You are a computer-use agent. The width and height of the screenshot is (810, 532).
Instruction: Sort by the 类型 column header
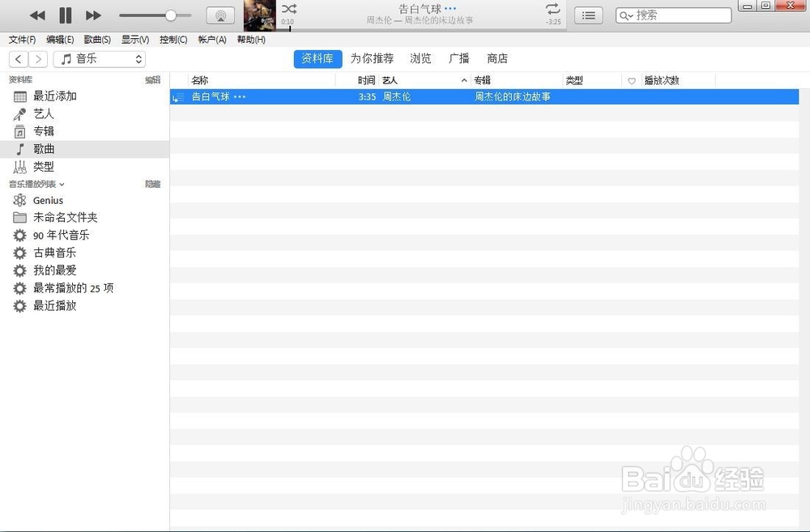tap(592, 81)
